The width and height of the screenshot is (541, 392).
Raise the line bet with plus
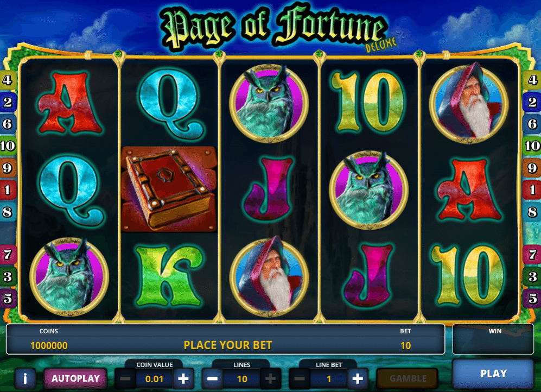click(358, 378)
